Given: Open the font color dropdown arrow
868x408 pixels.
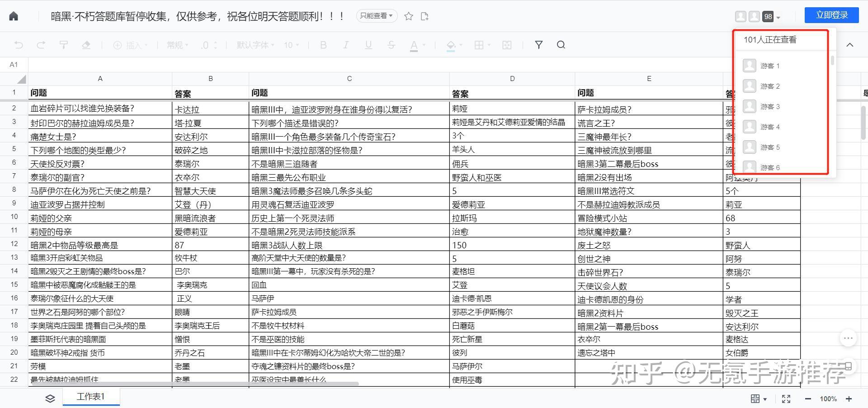Looking at the screenshot, I should pos(424,45).
